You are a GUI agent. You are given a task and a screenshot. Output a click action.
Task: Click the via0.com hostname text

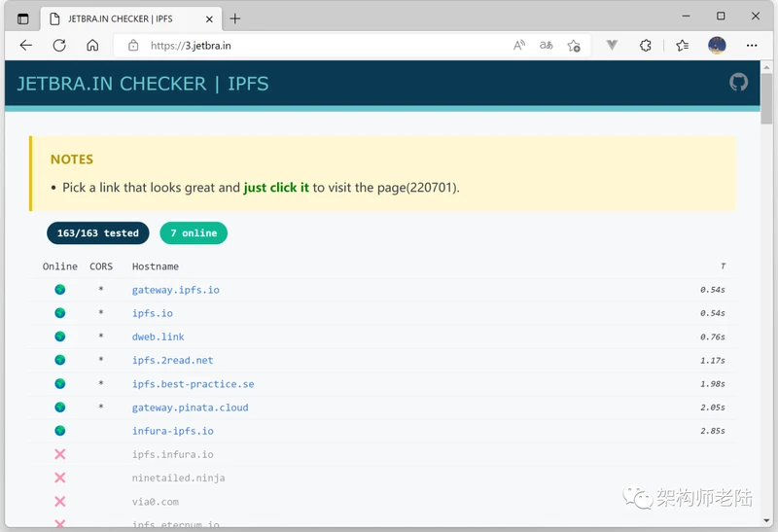tap(156, 502)
